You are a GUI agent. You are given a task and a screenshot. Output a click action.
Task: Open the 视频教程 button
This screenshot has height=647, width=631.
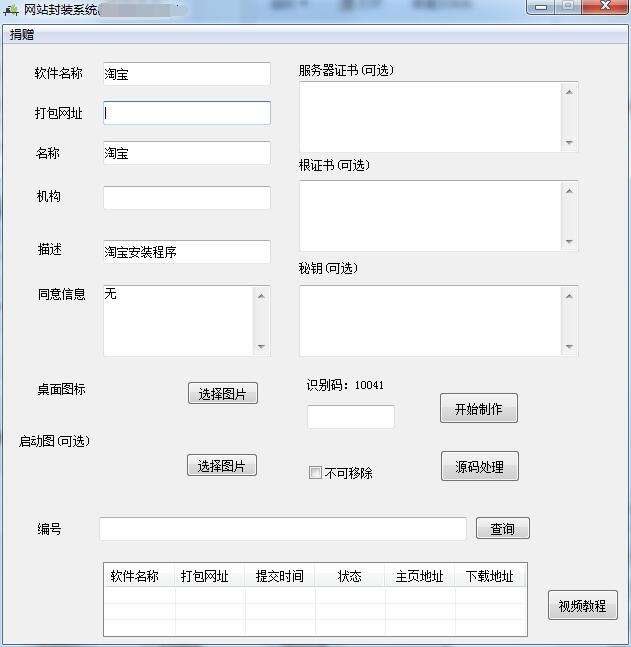point(583,605)
